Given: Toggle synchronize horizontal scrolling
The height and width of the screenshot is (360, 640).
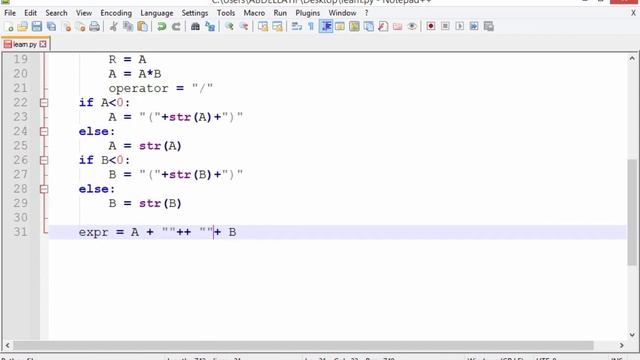Looking at the screenshot, I should pyautogui.click(x=278, y=27).
